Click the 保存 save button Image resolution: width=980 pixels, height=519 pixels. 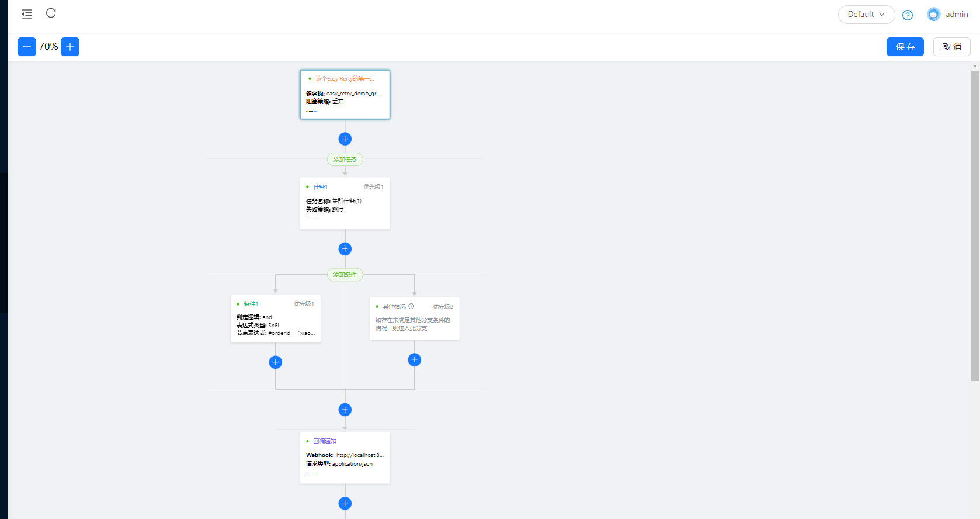pos(905,47)
